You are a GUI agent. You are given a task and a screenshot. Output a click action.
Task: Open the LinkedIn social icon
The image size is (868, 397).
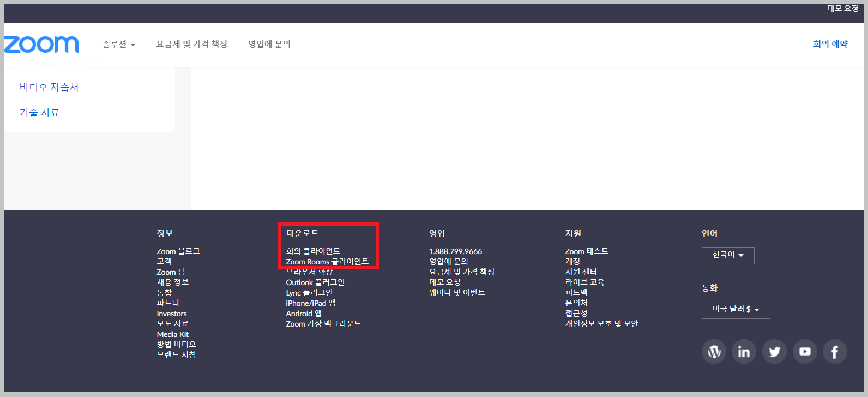tap(744, 352)
